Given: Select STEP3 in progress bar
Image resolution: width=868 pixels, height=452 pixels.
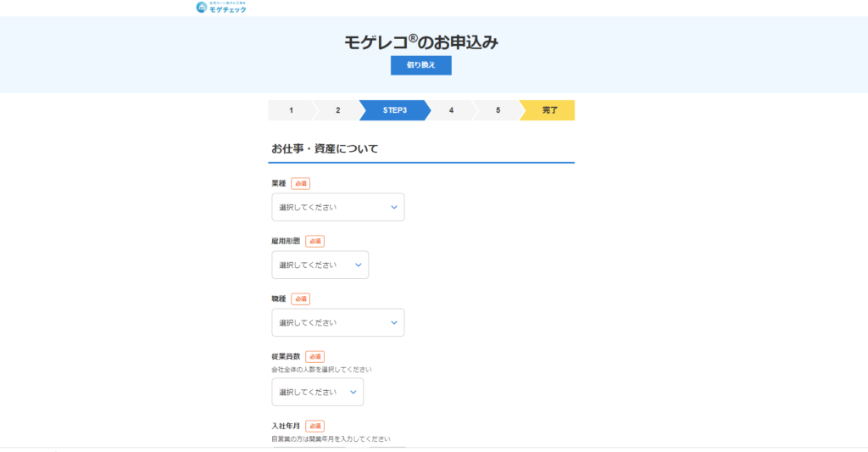Looking at the screenshot, I should click(395, 110).
